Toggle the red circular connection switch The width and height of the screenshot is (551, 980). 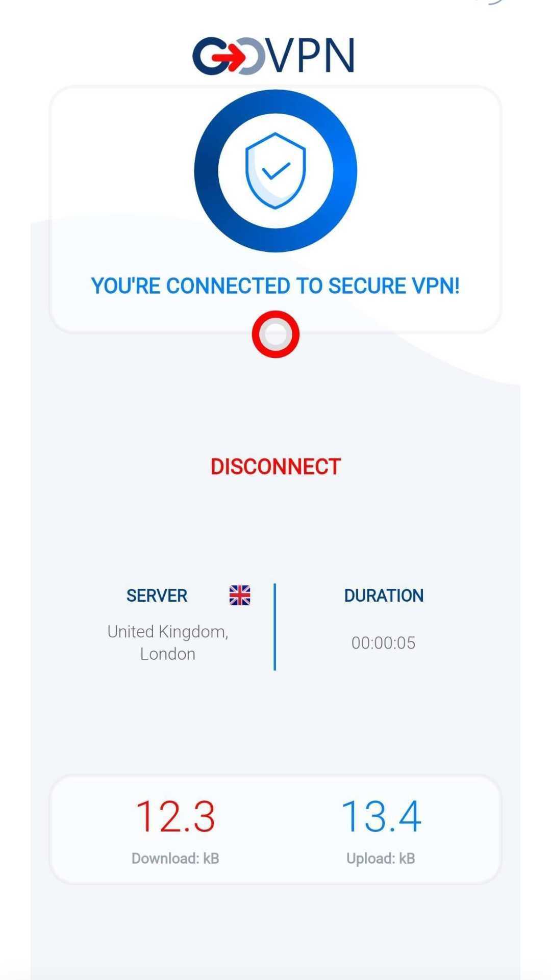275,334
